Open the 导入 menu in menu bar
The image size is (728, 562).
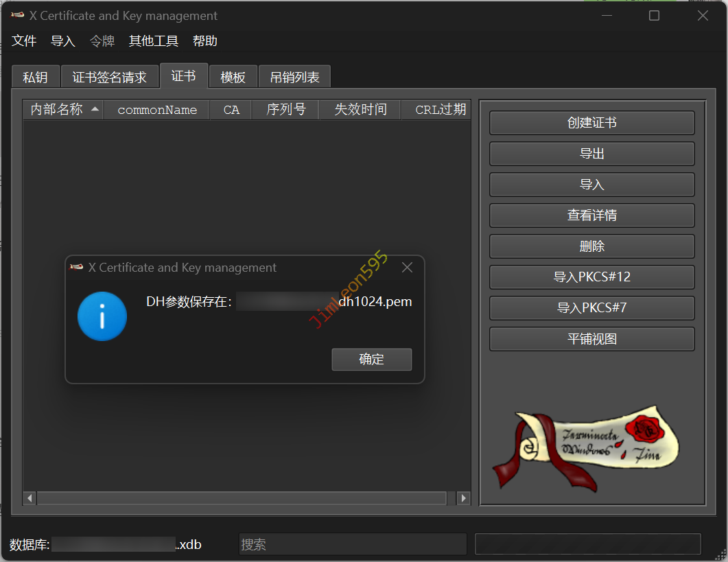tap(62, 41)
